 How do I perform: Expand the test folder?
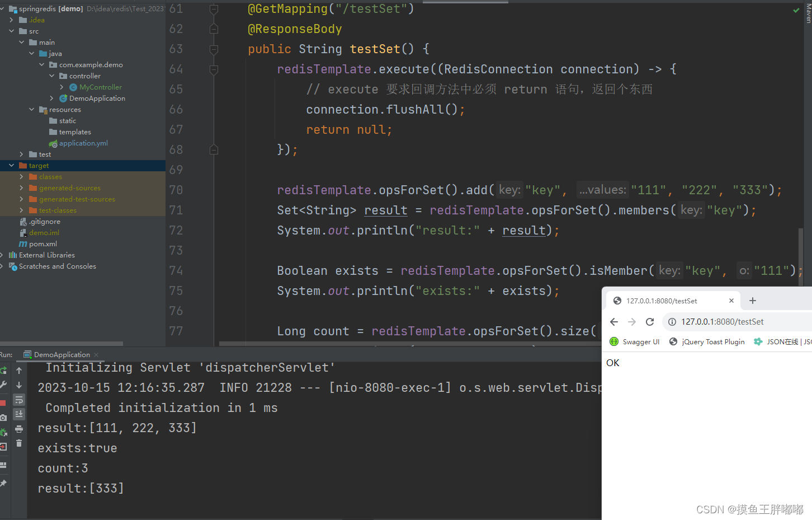coord(22,154)
